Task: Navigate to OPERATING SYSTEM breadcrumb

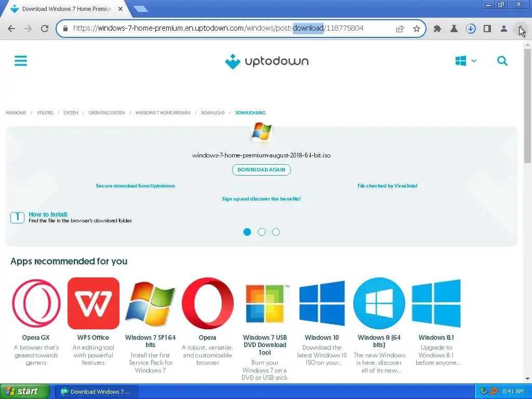Action: 107,113
